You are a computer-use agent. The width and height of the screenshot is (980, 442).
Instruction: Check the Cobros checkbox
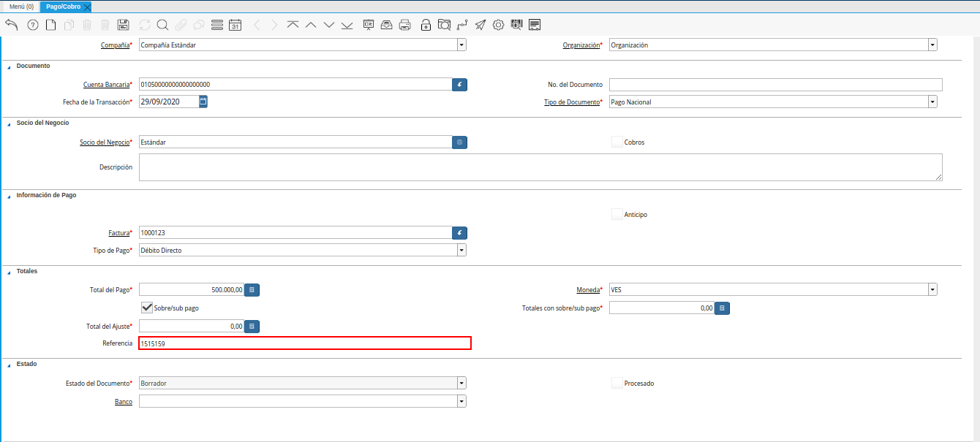617,142
